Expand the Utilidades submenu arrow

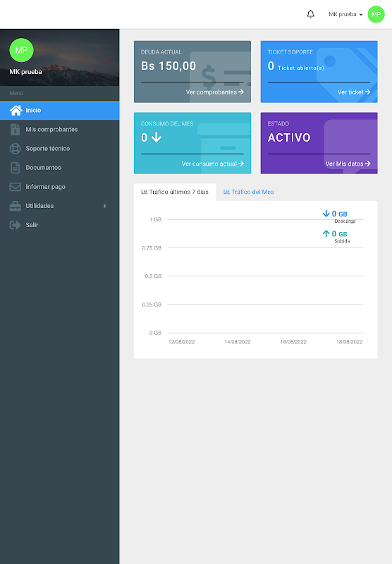[104, 206]
